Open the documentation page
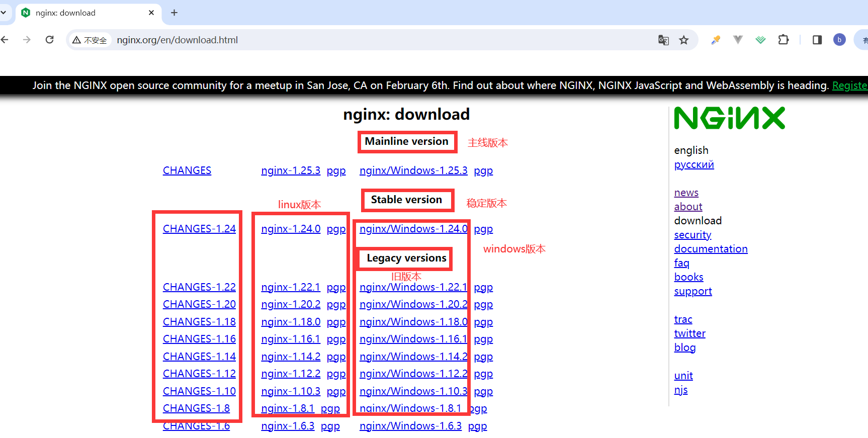 click(711, 249)
